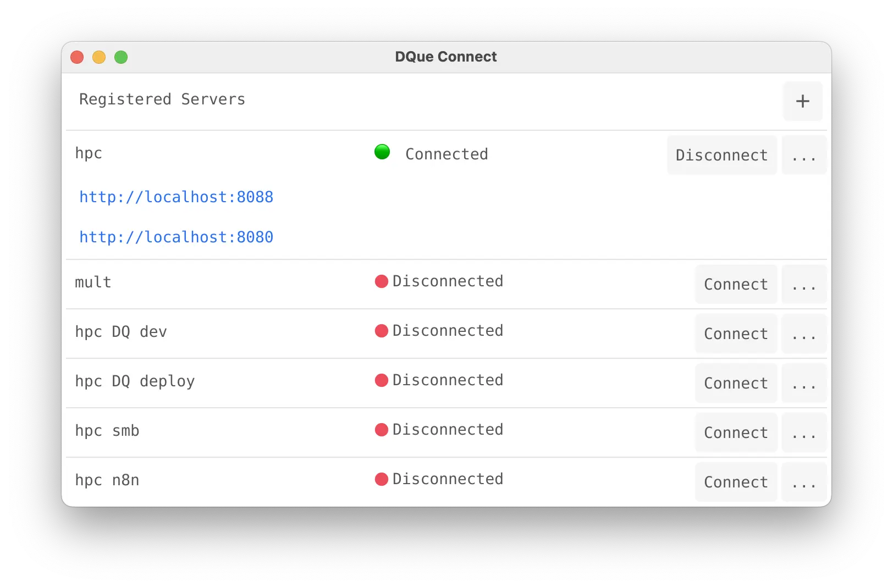This screenshot has width=893, height=588.
Task: Connect to hpc n8n server
Action: 736,482
